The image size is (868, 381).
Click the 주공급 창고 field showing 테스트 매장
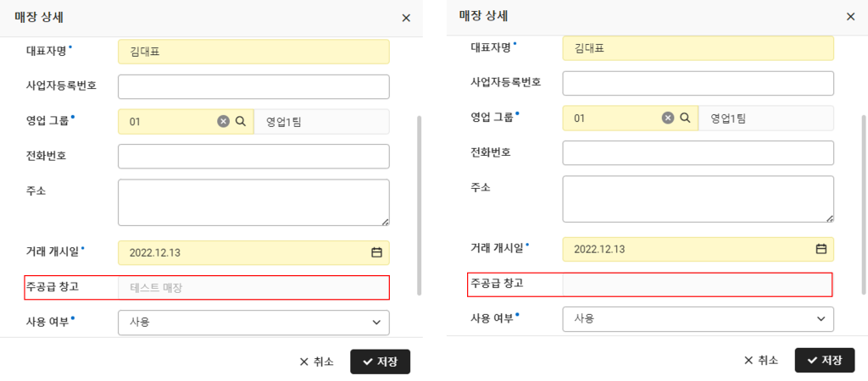pyautogui.click(x=253, y=288)
